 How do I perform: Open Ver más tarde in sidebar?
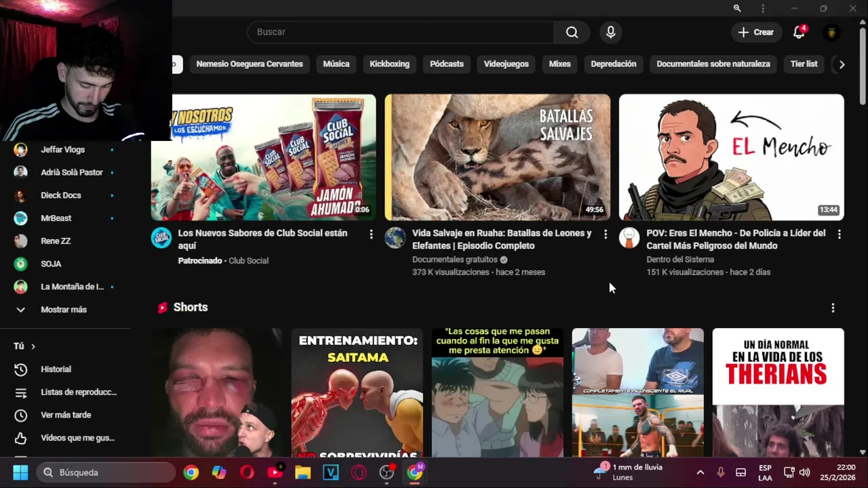pyautogui.click(x=65, y=415)
